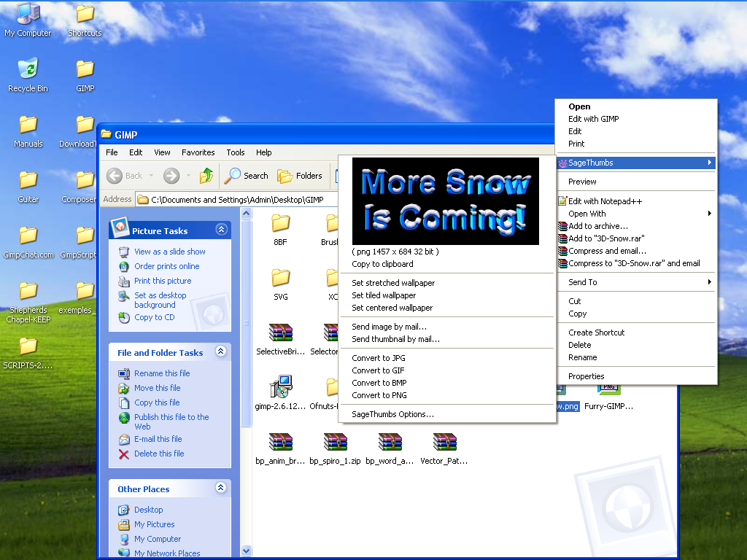Image resolution: width=747 pixels, height=560 pixels.
Task: Expand the Send To submenu
Action: [x=636, y=282]
